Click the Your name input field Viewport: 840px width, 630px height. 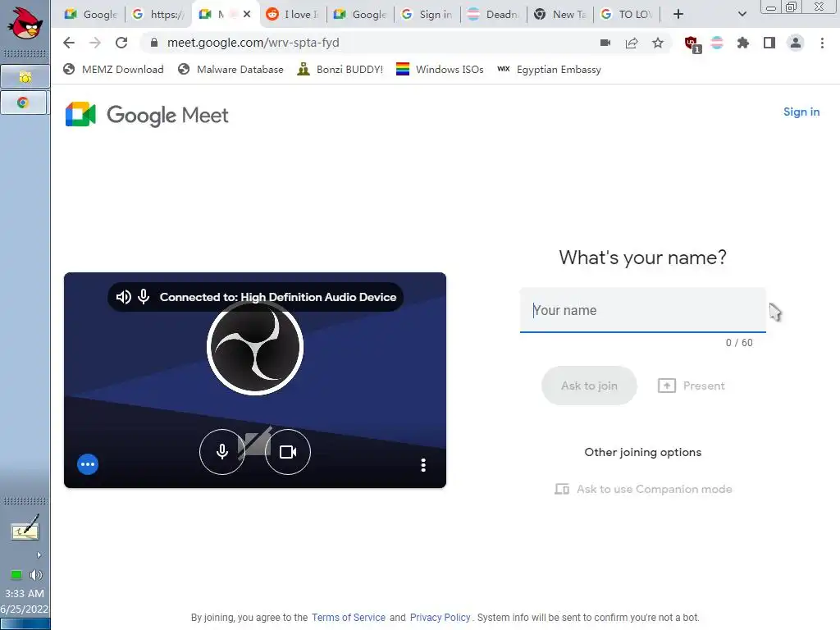[x=642, y=310]
